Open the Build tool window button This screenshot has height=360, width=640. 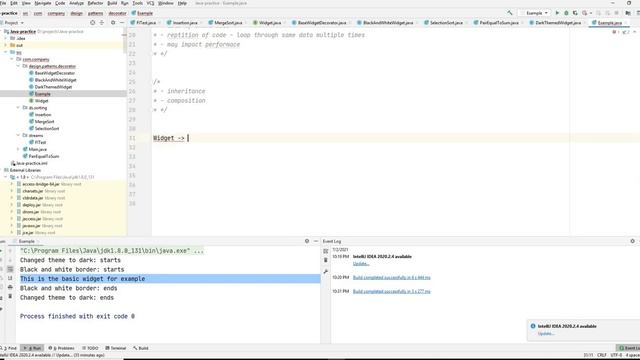pyautogui.click(x=141, y=348)
